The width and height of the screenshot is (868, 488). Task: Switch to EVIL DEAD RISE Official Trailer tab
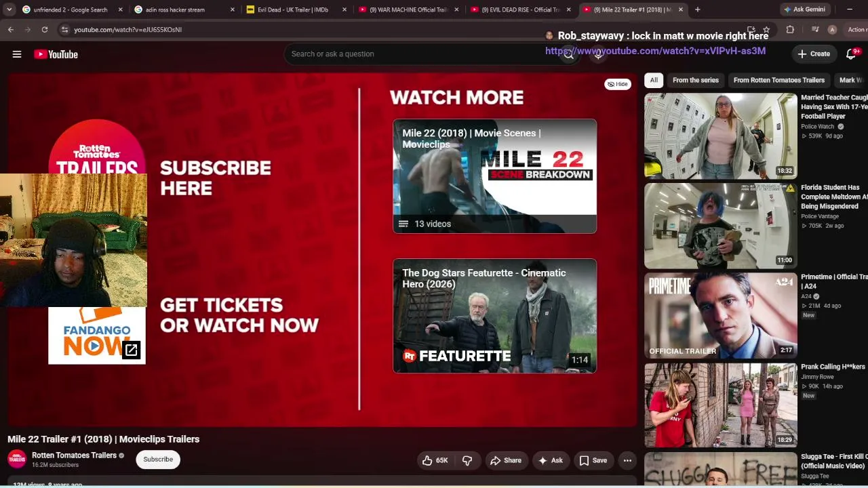(519, 9)
